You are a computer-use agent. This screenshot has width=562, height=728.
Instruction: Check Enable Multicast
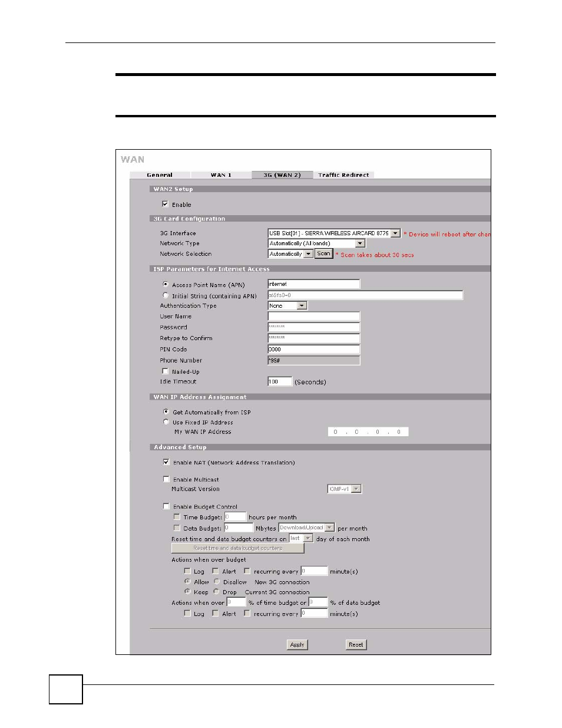click(x=166, y=479)
